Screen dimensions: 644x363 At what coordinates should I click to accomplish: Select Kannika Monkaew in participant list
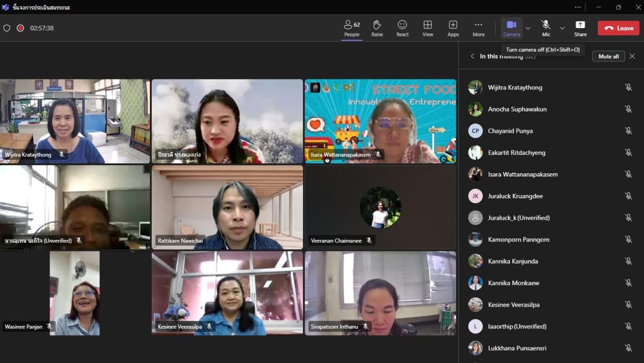(513, 283)
